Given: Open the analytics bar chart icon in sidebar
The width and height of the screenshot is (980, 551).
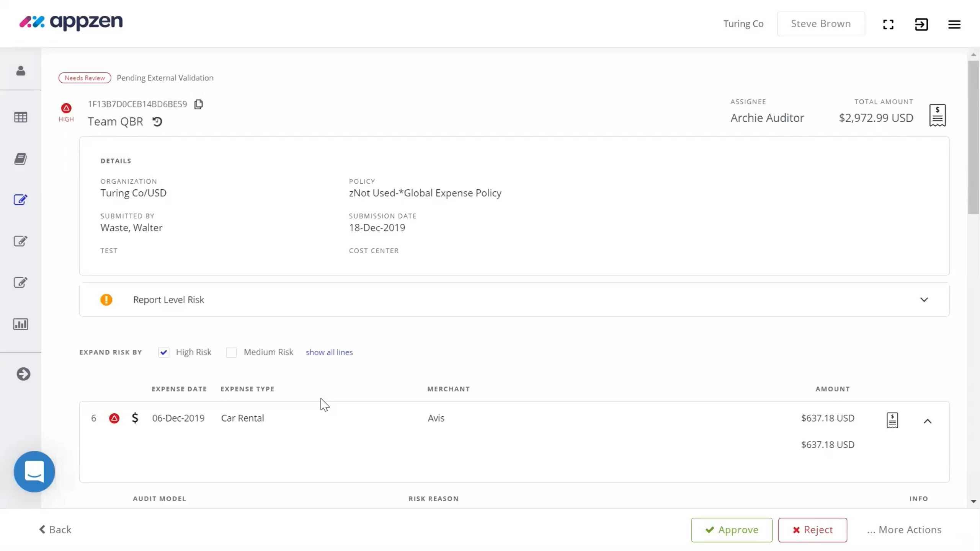Looking at the screenshot, I should click(x=20, y=324).
